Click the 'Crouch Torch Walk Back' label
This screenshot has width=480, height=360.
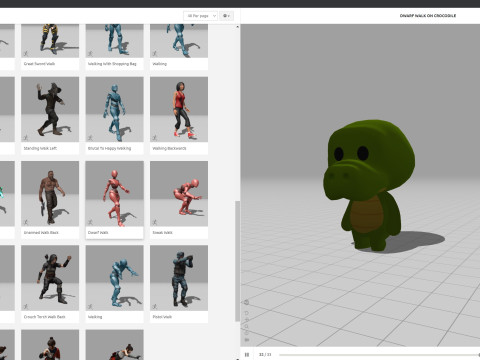click(x=44, y=317)
